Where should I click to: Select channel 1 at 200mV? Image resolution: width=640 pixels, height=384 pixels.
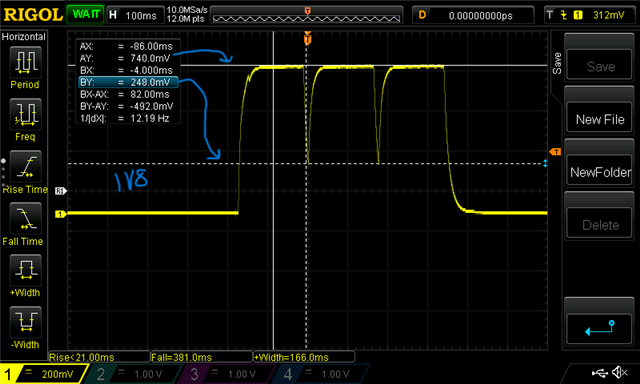[x=44, y=374]
